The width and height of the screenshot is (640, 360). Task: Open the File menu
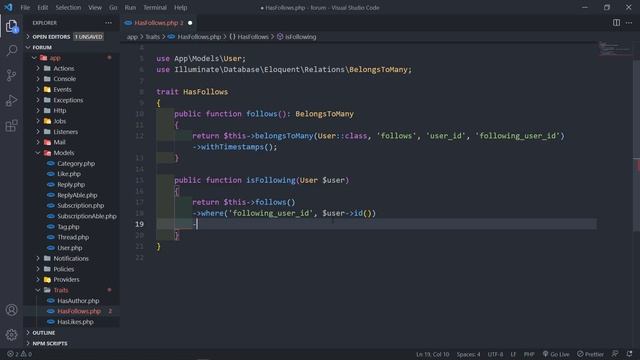(x=25, y=7)
